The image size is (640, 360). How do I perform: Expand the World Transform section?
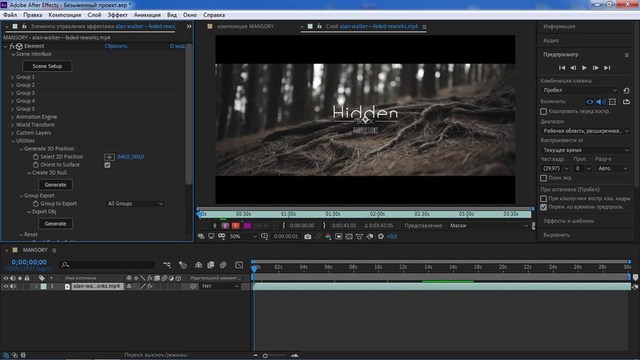coord(13,125)
